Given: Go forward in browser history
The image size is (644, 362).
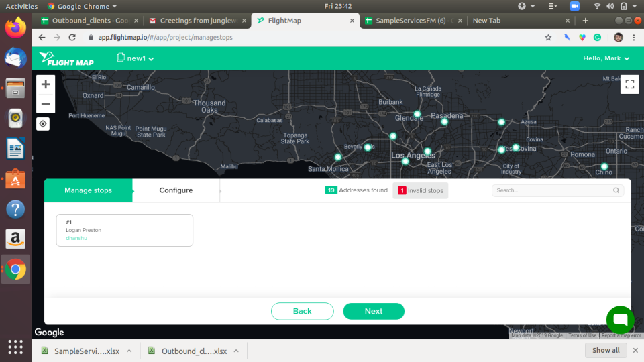Looking at the screenshot, I should (57, 38).
